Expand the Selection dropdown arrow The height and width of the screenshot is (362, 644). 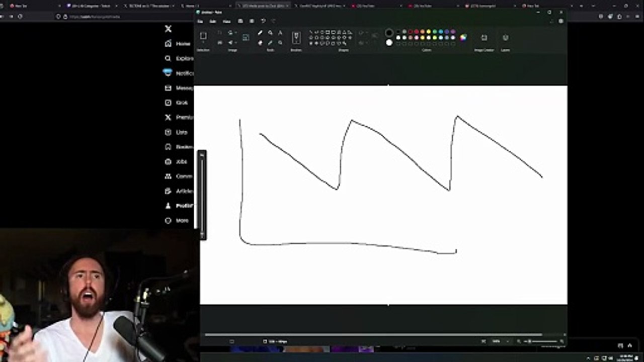tap(203, 42)
